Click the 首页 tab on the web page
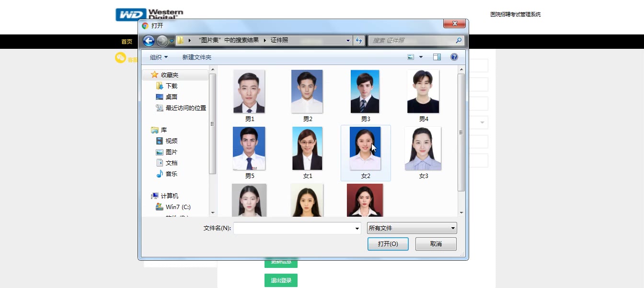 click(x=127, y=42)
